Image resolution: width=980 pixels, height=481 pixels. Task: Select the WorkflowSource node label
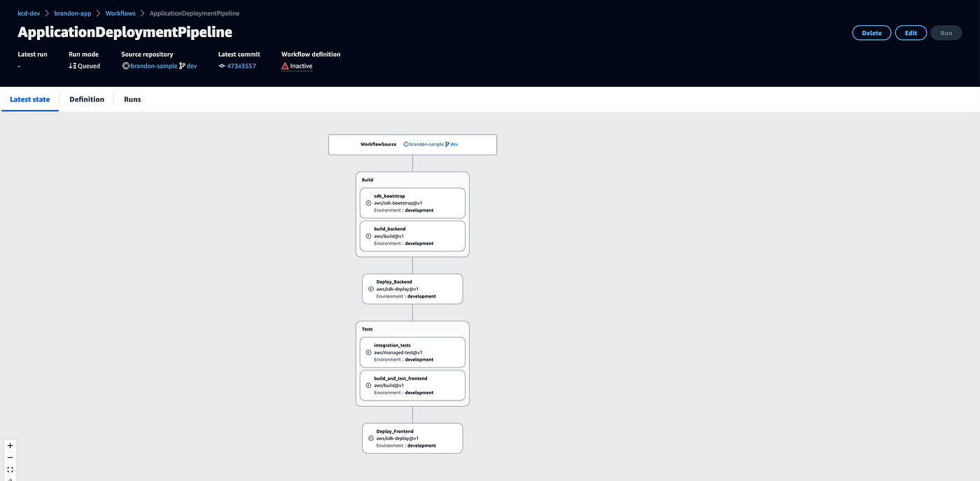pyautogui.click(x=378, y=144)
